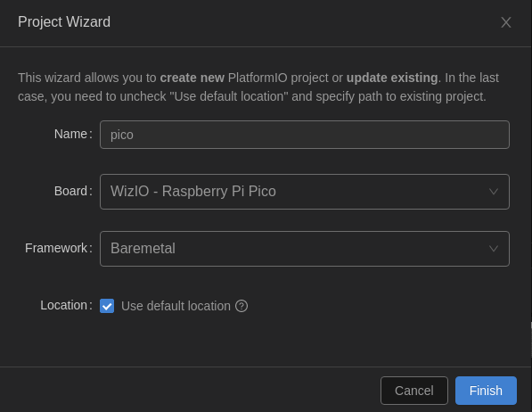Open help icon beside Use default location
This screenshot has height=412, width=532.
241,306
